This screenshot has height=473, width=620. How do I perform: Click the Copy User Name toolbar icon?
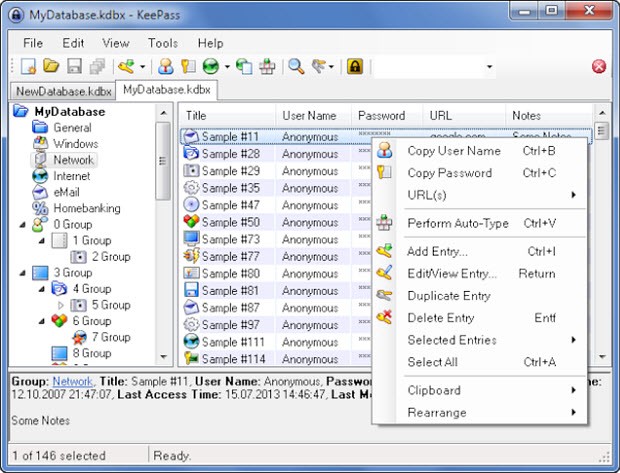(166, 66)
